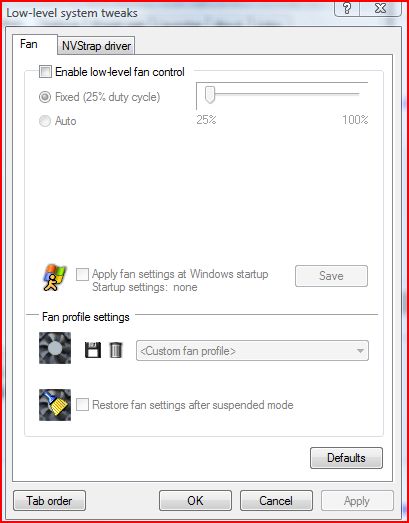Click the help question mark button
This screenshot has height=523, width=409.
click(347, 9)
